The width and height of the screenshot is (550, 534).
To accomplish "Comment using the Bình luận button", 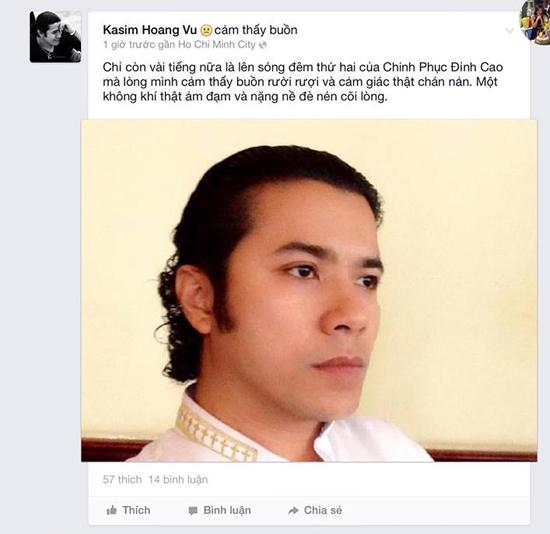I will 220,510.
